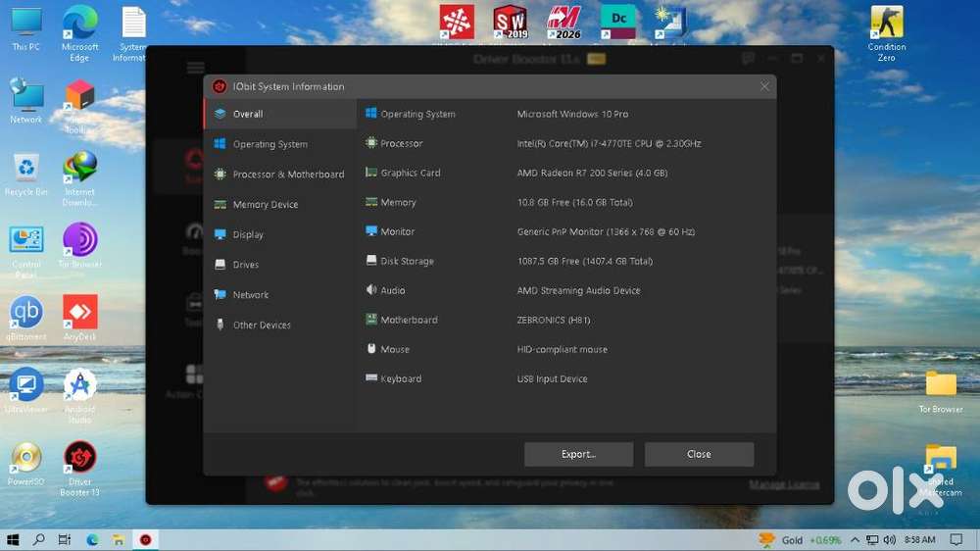
Task: Open UltraViewer desktop shortcut
Action: click(26, 391)
